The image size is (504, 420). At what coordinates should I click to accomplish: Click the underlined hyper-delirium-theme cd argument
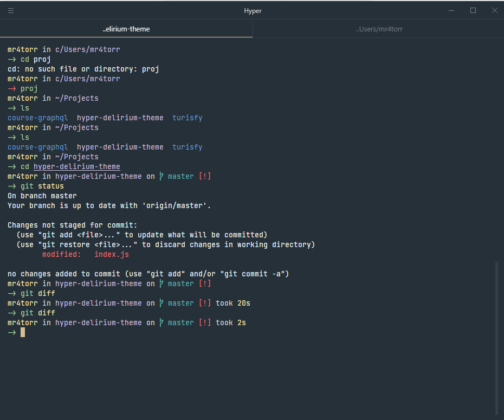(x=77, y=166)
